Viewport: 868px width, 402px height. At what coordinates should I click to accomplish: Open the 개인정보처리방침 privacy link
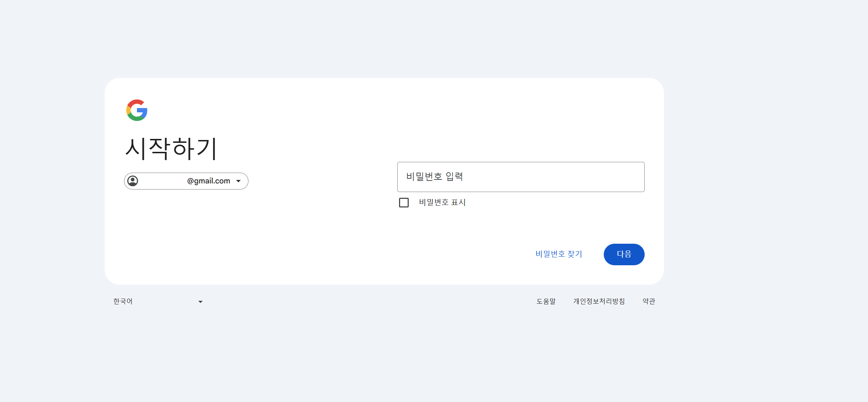point(599,301)
